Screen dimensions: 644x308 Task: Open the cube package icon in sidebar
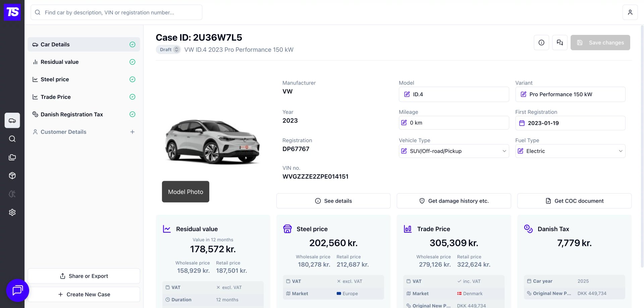click(x=12, y=175)
